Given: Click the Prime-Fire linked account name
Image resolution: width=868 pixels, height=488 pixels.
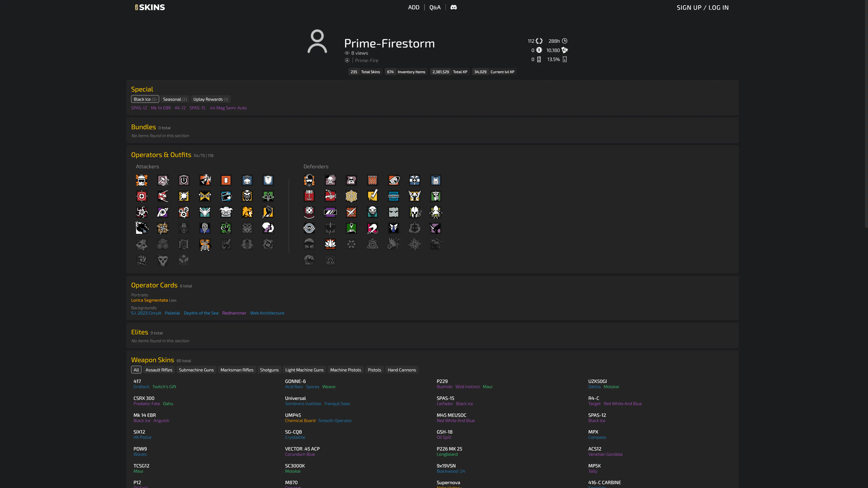Looking at the screenshot, I should click(x=366, y=61).
